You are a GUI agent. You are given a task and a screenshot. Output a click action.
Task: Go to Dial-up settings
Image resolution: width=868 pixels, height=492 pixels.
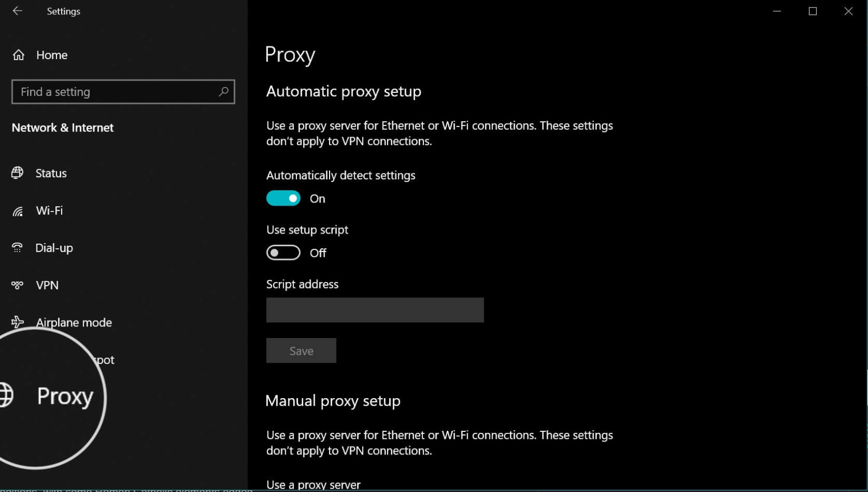(54, 248)
